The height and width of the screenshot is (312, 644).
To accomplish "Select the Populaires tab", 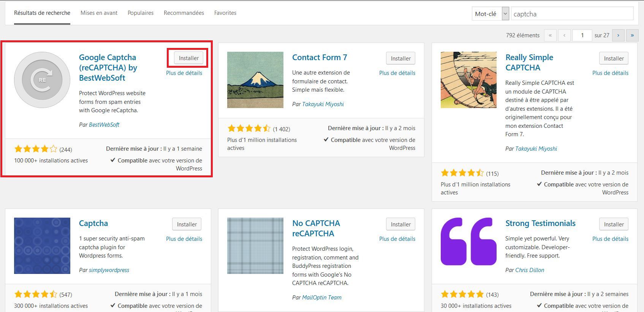I will [x=141, y=13].
